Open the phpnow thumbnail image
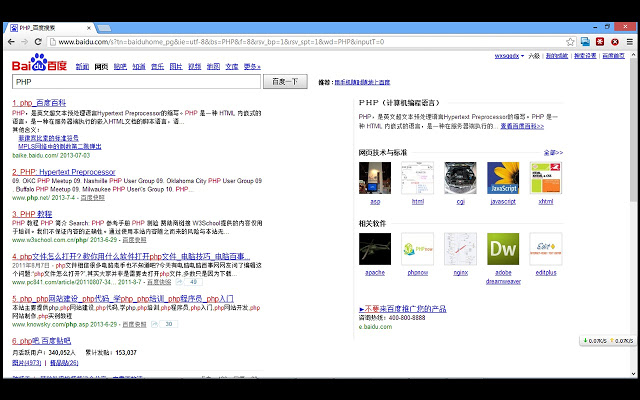Viewport: 640px width, 400px height. click(x=418, y=249)
